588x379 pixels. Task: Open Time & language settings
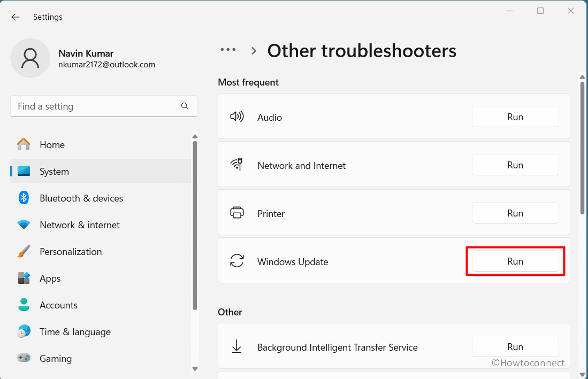pyautogui.click(x=101, y=332)
